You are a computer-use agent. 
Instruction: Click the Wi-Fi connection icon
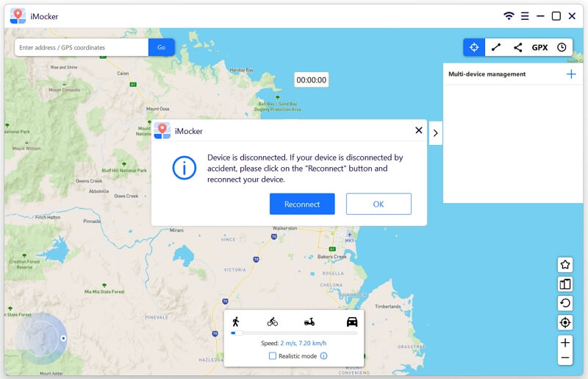509,15
